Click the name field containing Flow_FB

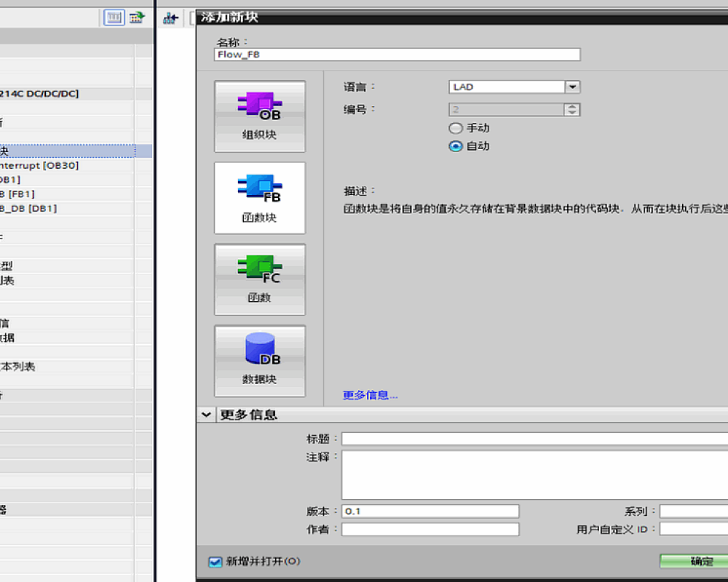[397, 55]
